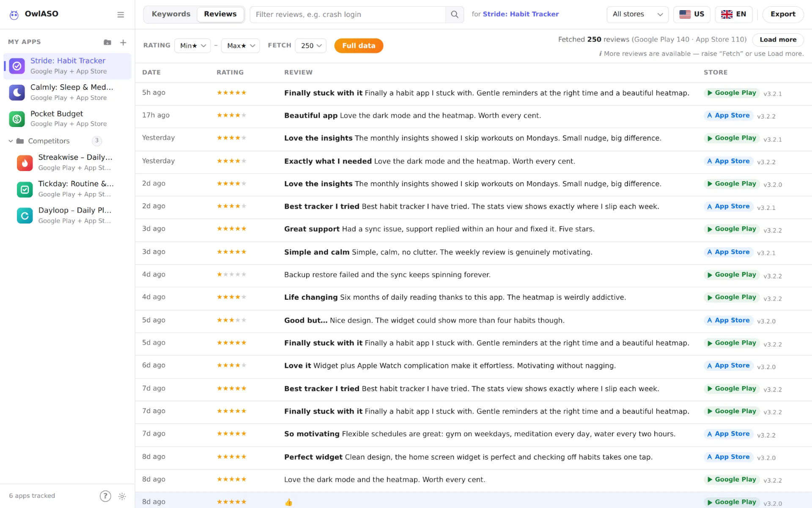Screen dimensions: 812x508
Task: Select the Calmly: Sleep & Med app icon
Action: coord(17,92)
